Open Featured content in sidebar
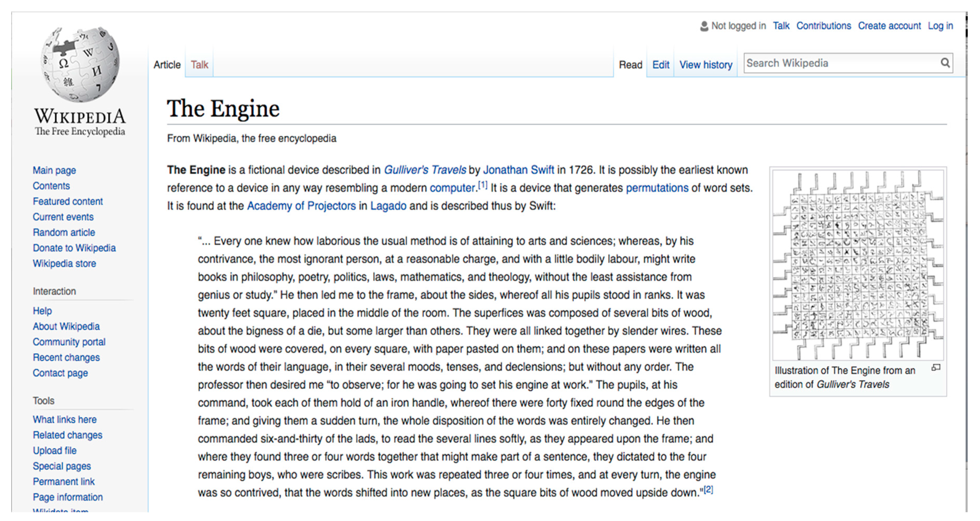 tap(68, 201)
